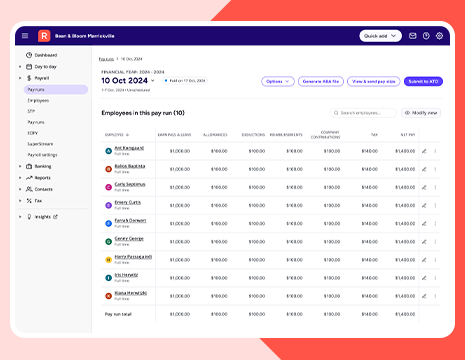Click the Reports chart icon
Viewport: 465px width, 360px height.
29,178
